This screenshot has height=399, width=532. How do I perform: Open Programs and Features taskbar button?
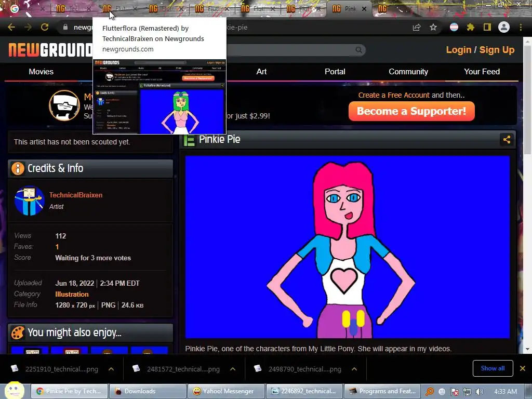382,391
